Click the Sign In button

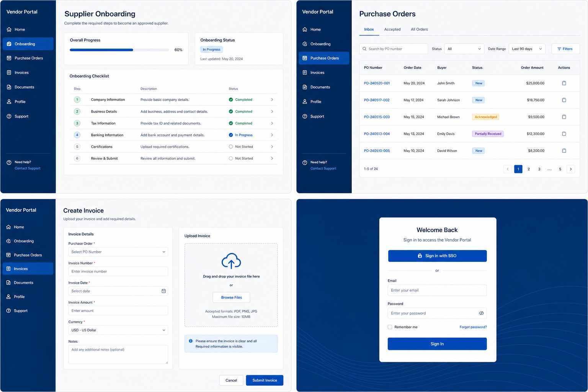coord(437,344)
